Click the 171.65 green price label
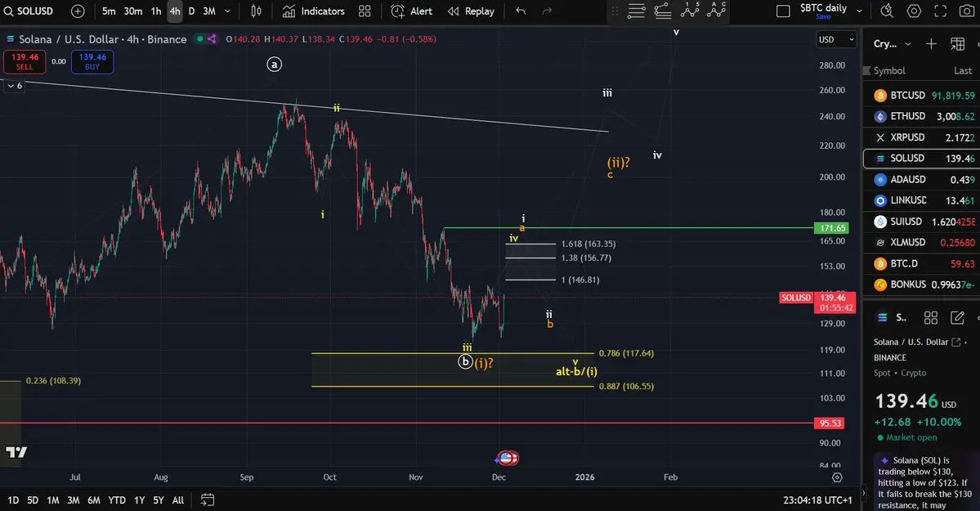Image resolution: width=980 pixels, height=511 pixels. coord(830,228)
